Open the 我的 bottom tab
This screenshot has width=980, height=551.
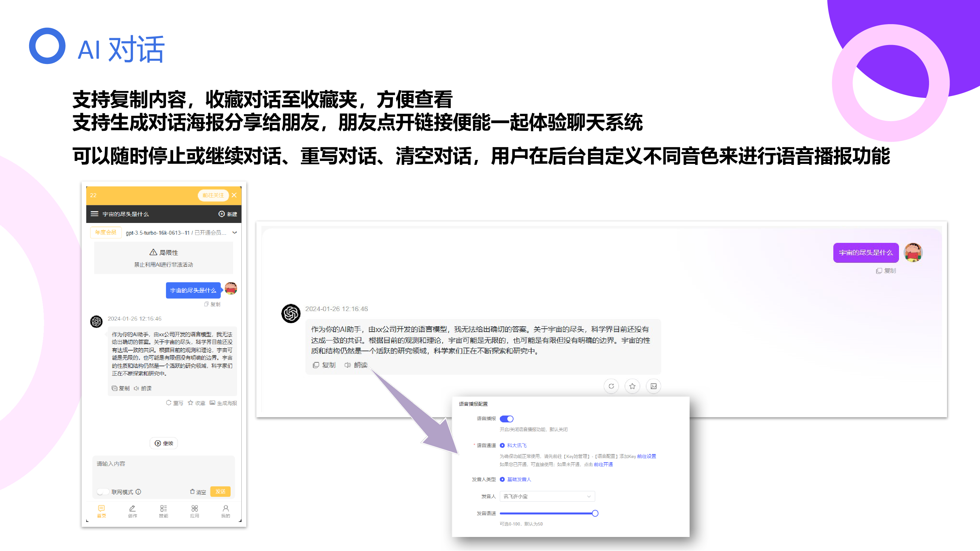[x=226, y=511]
